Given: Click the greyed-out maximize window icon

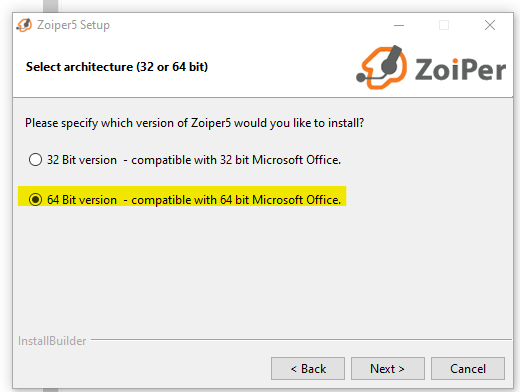Looking at the screenshot, I should [x=444, y=25].
